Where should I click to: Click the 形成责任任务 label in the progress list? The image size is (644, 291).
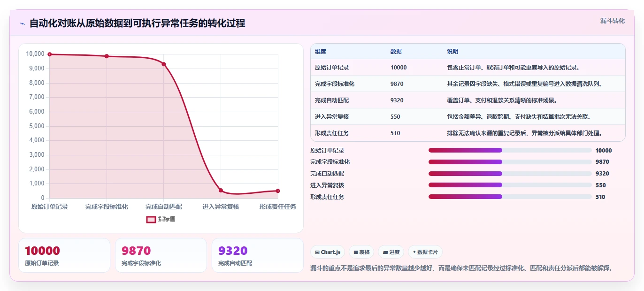pos(327,197)
